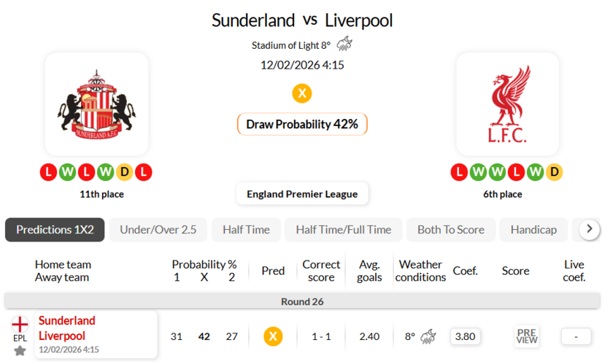Click the orange X draw prediction badge under date
Image resolution: width=613 pixels, height=364 pixels.
click(x=302, y=93)
